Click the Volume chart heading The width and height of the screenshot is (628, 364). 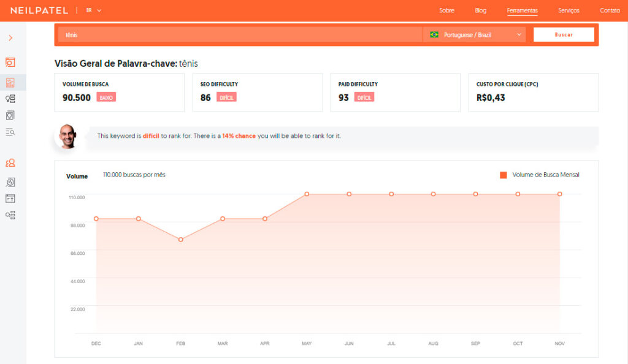click(x=77, y=176)
